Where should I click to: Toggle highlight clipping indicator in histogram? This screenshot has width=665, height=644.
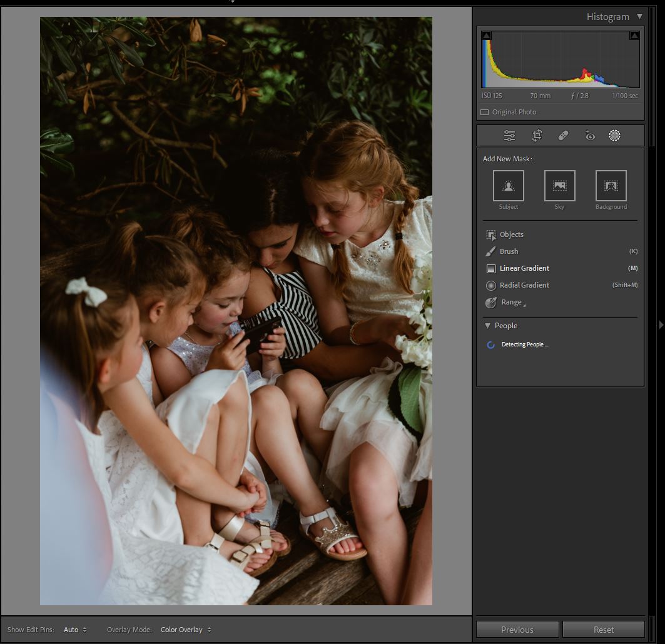coord(634,36)
